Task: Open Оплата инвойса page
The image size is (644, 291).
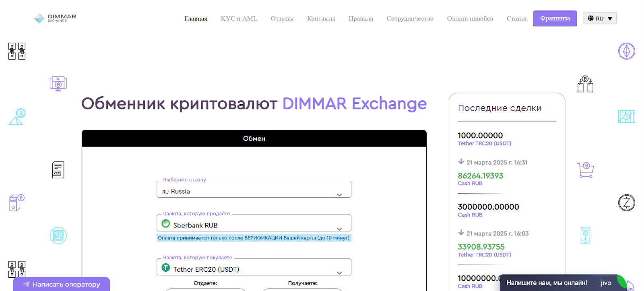Action: 470,19
